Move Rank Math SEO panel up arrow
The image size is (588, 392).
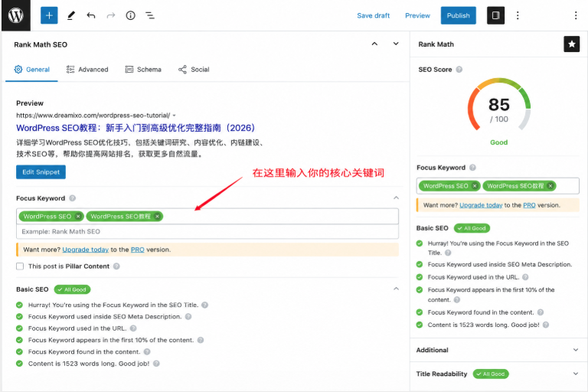374,44
